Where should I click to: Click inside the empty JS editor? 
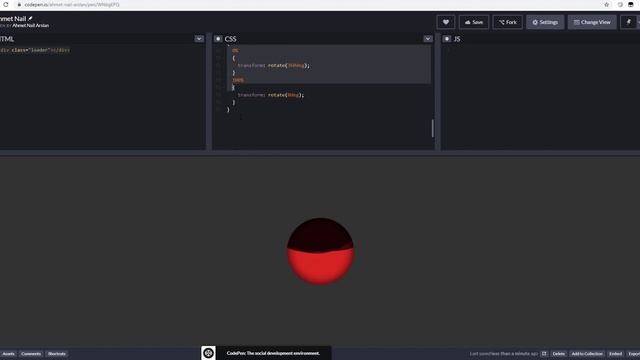click(x=540, y=97)
